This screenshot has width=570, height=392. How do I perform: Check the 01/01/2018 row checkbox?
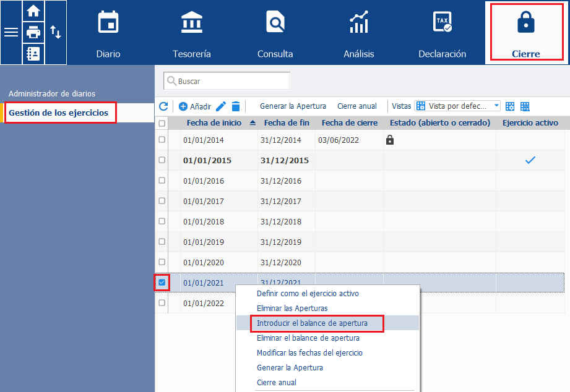[162, 221]
